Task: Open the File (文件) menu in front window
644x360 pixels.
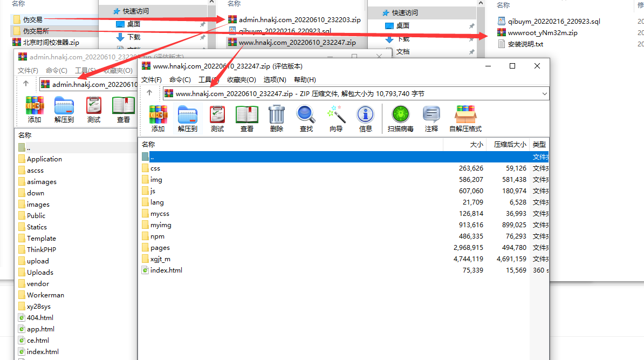Action: click(x=152, y=80)
